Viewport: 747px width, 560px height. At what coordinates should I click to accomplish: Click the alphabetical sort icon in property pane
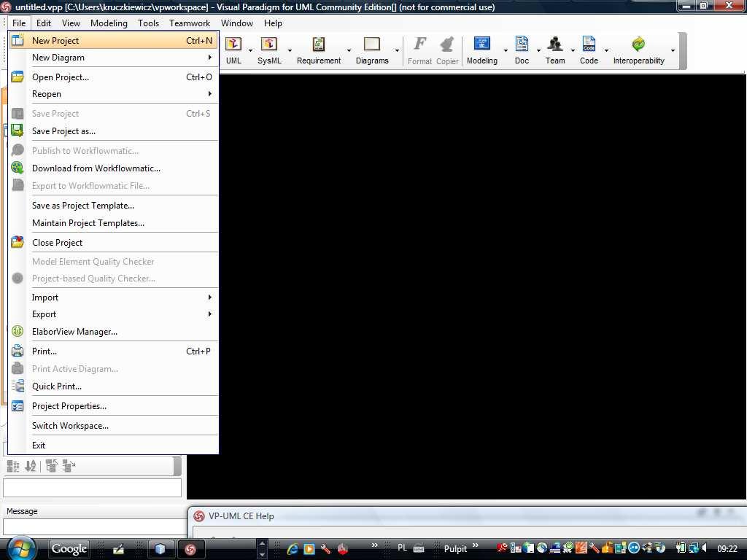[31, 466]
